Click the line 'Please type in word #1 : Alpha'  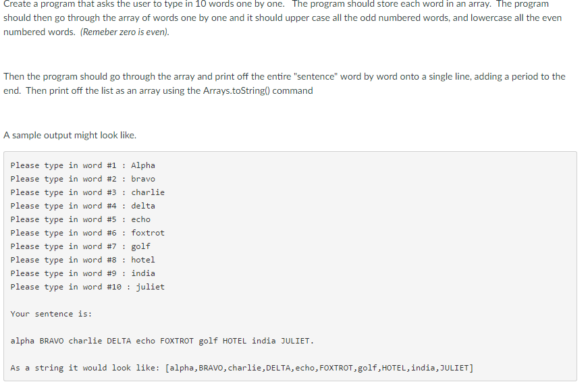coord(82,165)
